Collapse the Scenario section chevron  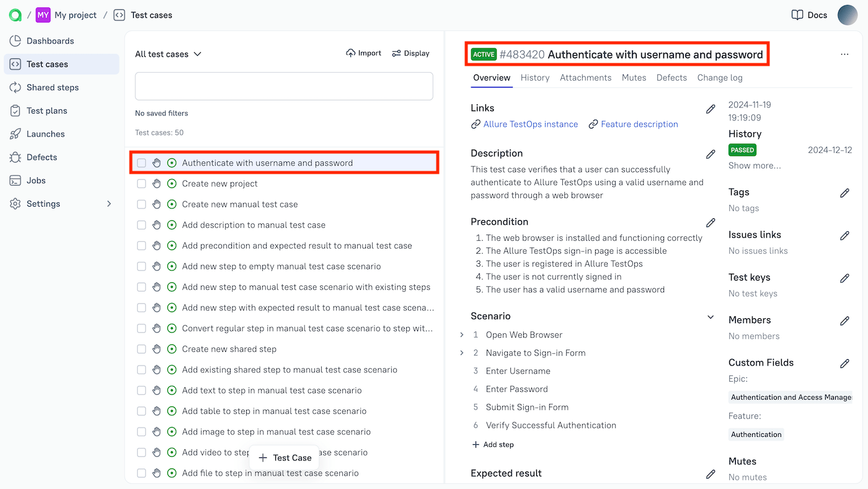coord(711,317)
